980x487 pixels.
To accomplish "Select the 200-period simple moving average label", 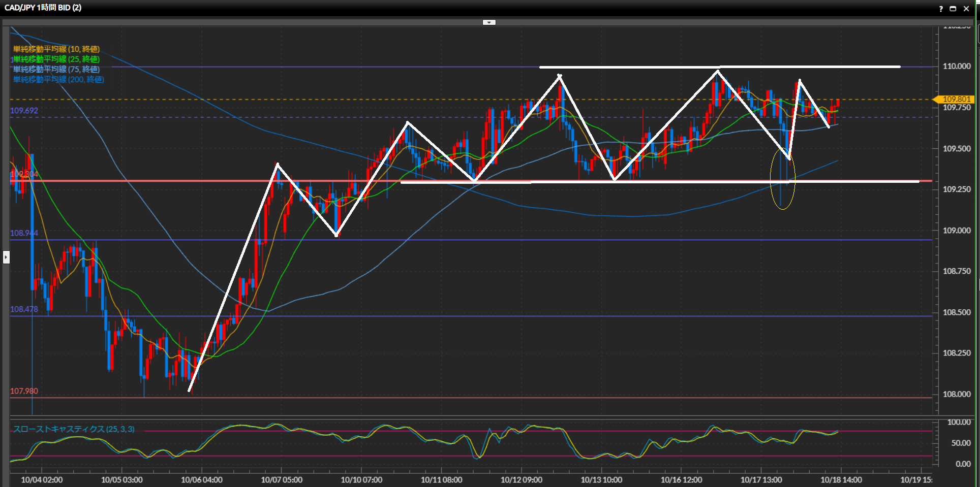I will tap(58, 80).
